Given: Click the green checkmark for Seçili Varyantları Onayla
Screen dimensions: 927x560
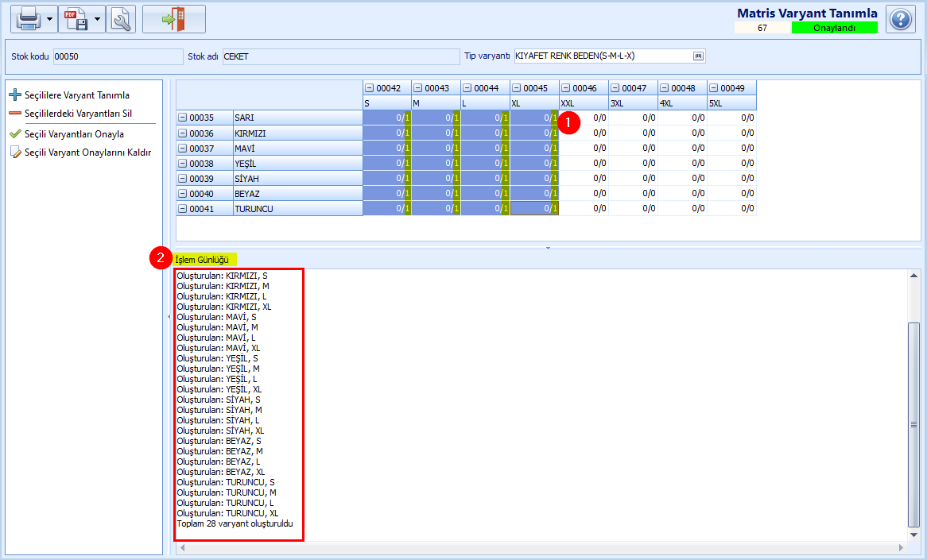Looking at the screenshot, I should click(x=15, y=134).
